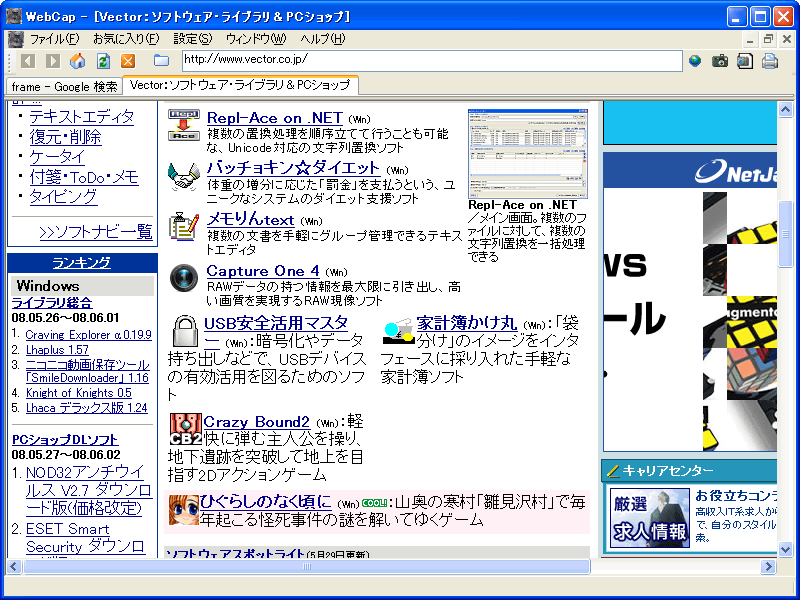The height and width of the screenshot is (600, 800).
Task: Open the 復元・削除 link
Action: coord(65,137)
